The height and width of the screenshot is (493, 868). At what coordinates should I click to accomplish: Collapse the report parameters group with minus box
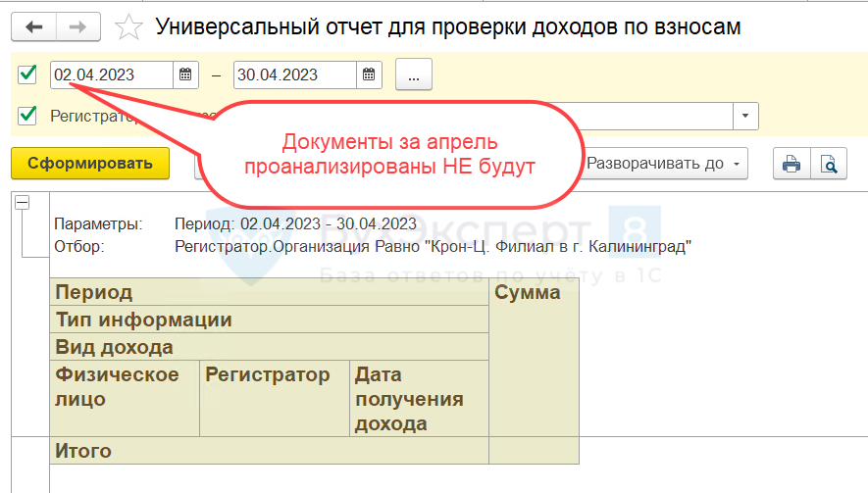point(23,203)
